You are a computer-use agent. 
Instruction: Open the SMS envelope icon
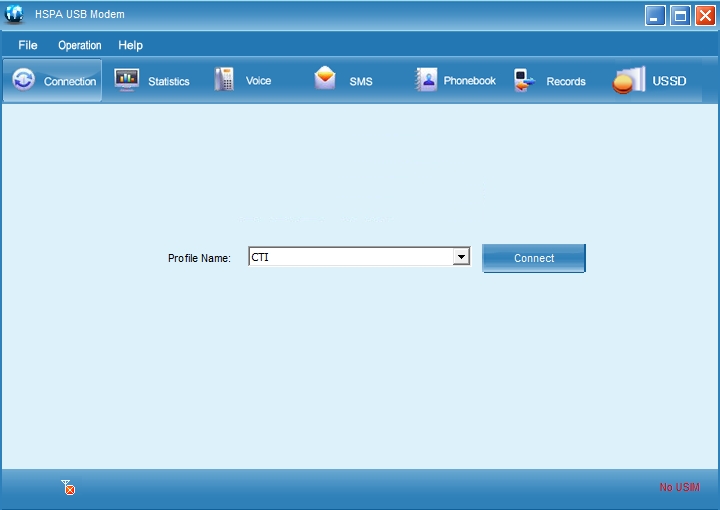(325, 77)
